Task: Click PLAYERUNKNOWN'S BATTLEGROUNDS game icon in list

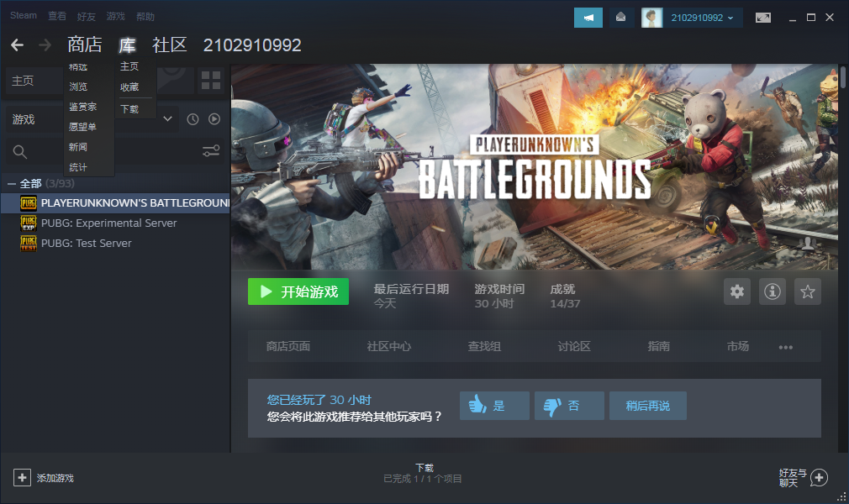Action: coord(28,203)
